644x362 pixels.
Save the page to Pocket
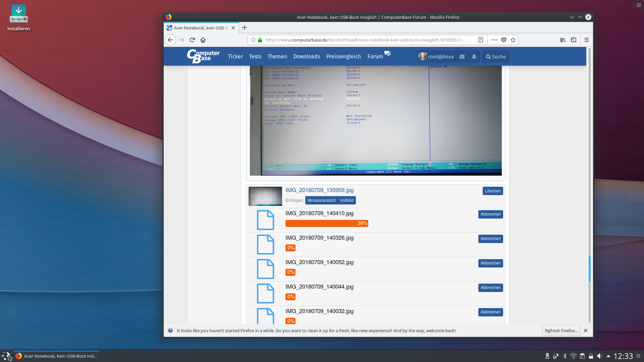click(504, 40)
